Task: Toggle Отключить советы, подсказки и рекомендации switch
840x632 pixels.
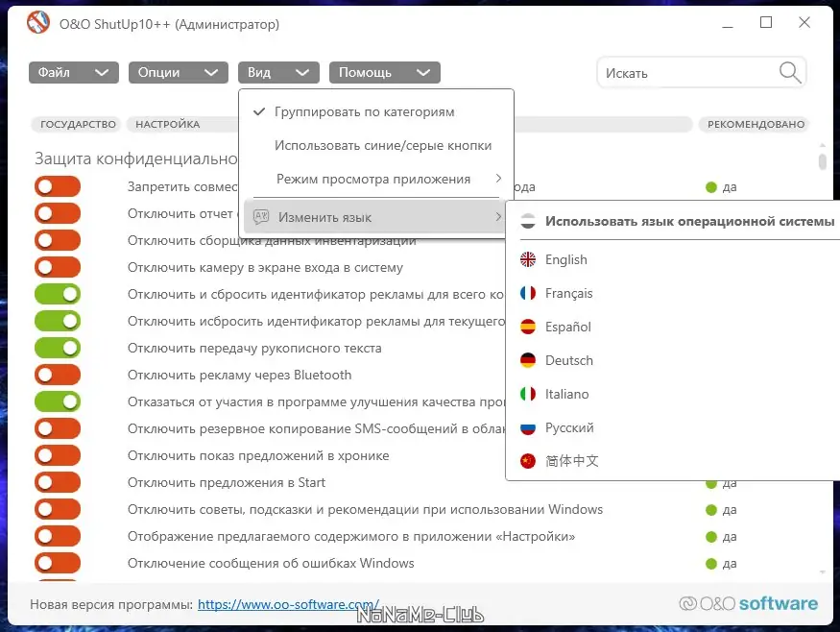Action: pyautogui.click(x=58, y=509)
